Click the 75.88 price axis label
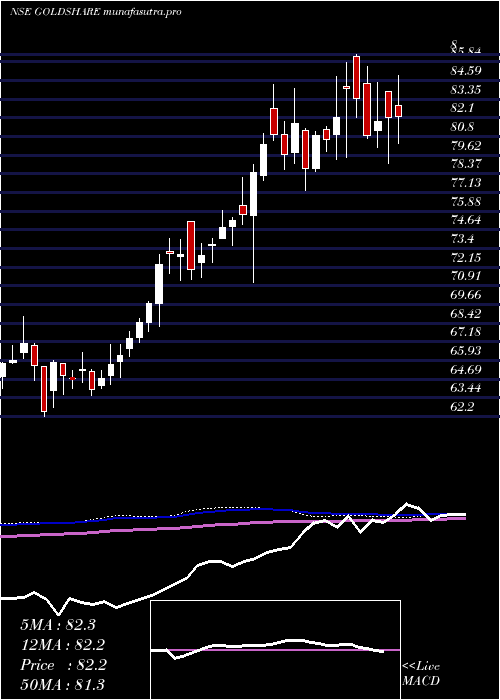500x700 pixels. [x=466, y=201]
